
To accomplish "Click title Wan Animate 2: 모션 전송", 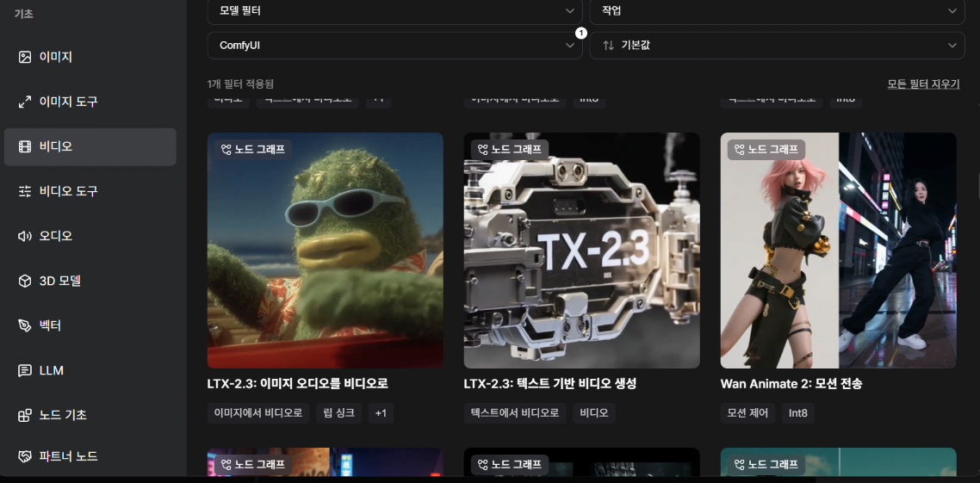I will point(791,384).
